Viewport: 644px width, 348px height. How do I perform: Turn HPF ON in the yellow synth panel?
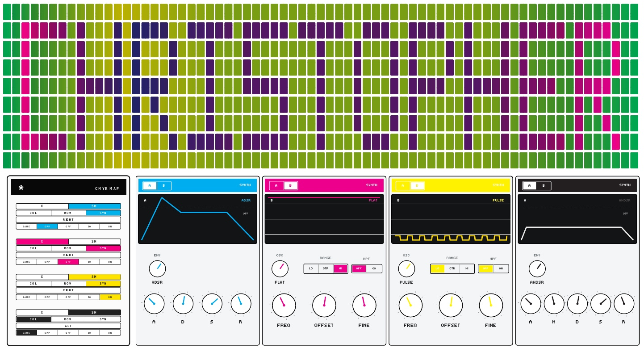coord(501,268)
